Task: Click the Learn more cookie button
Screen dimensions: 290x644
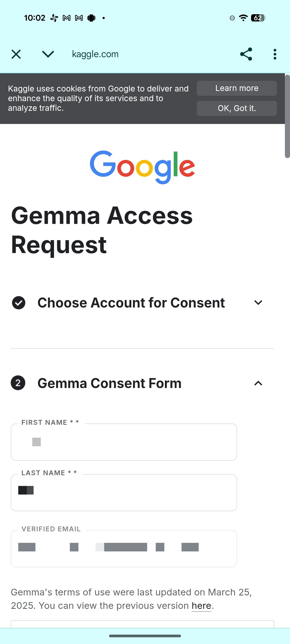Action: [x=237, y=88]
